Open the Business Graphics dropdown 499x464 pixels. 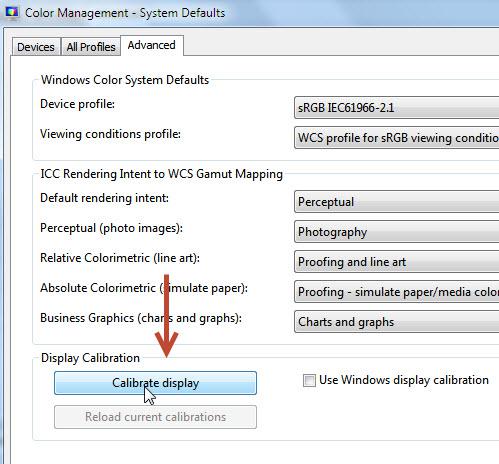coord(396,322)
